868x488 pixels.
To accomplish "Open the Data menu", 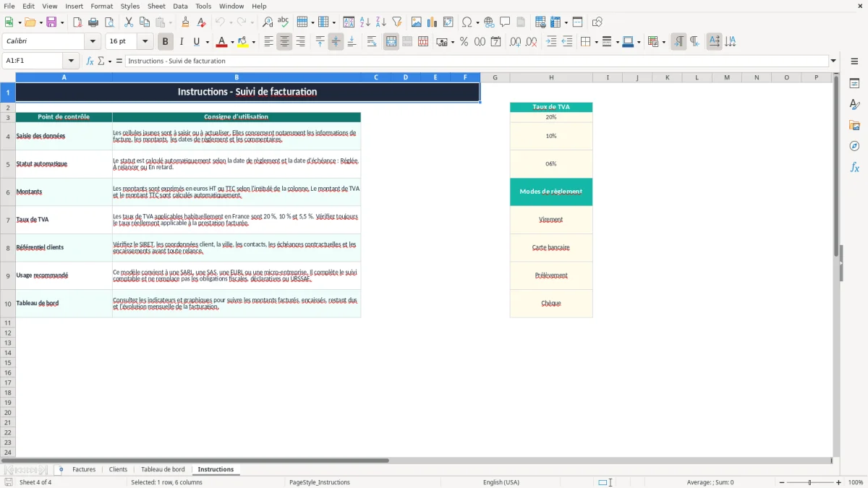I will click(x=180, y=6).
